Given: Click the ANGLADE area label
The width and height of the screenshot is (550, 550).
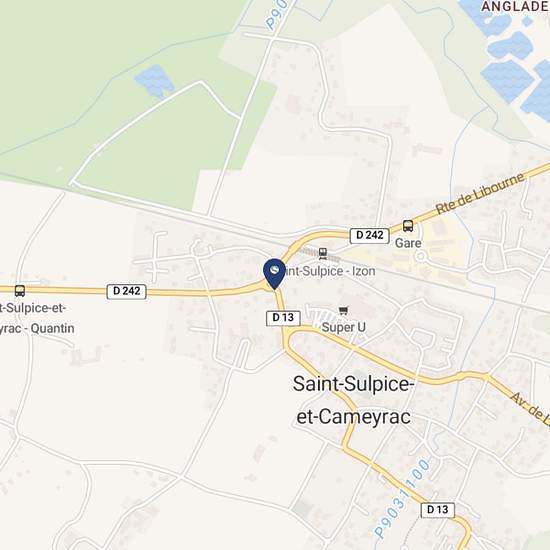Looking at the screenshot, I should 515,6.
